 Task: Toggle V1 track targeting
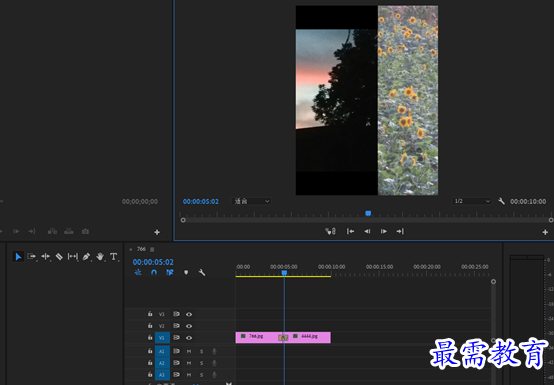[162, 338]
